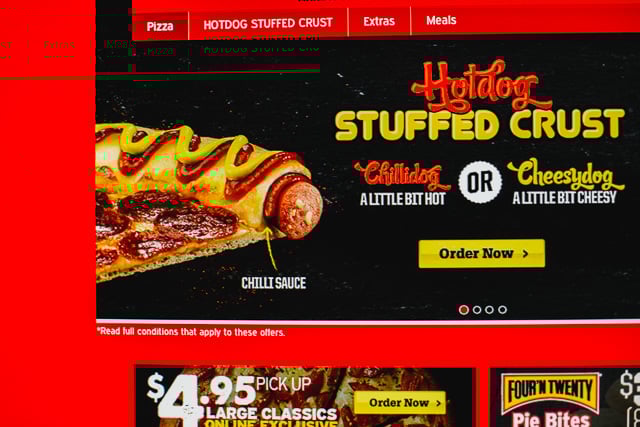640x427 pixels.
Task: Open the Pizza menu tab
Action: [160, 27]
